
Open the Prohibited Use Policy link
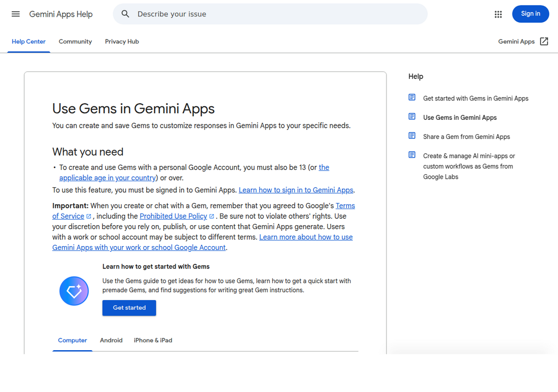[x=173, y=216]
